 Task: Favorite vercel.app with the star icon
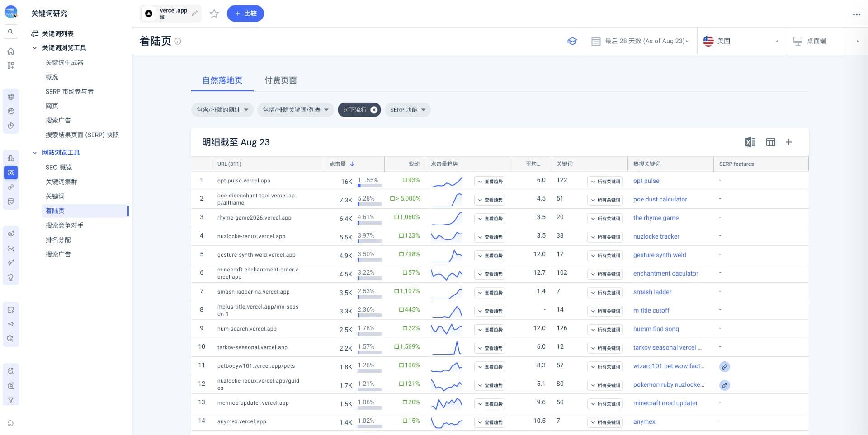214,14
